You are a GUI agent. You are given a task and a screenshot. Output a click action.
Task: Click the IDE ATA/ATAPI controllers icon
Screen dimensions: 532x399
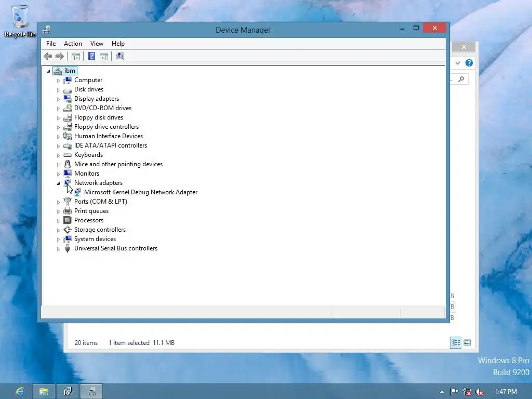coord(68,145)
